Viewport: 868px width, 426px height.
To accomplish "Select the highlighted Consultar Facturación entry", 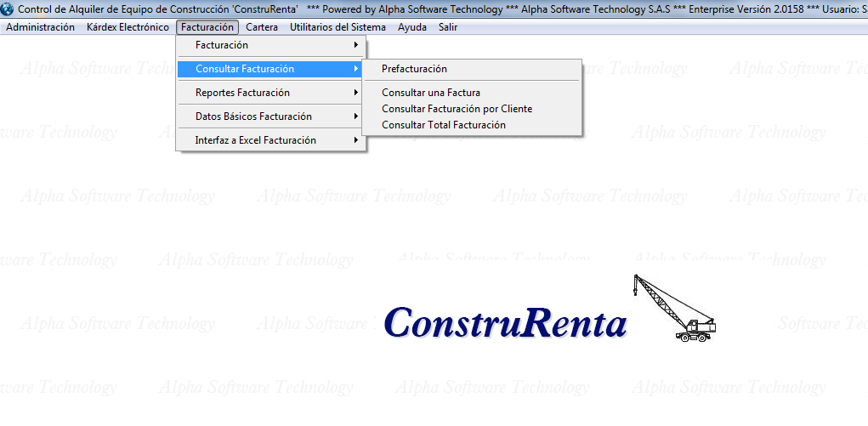I will (x=245, y=69).
